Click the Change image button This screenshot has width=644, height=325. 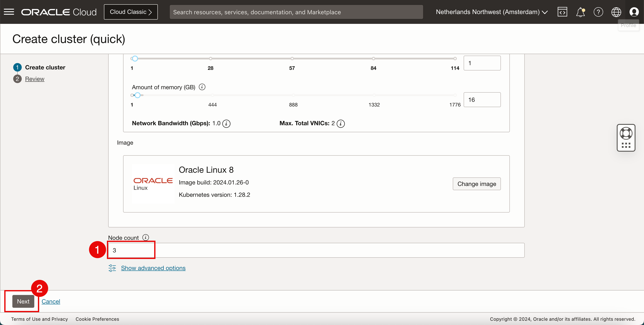point(476,184)
